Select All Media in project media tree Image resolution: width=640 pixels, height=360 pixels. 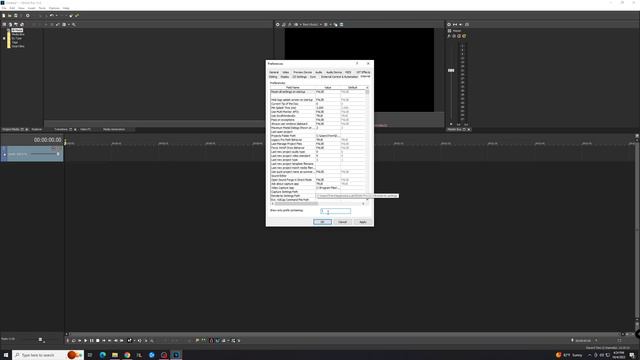click(17, 30)
